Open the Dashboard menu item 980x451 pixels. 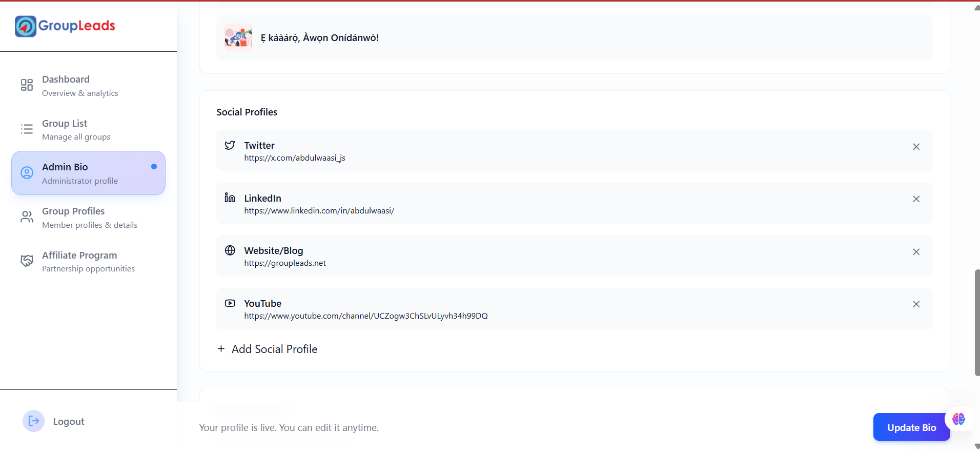pyautogui.click(x=88, y=85)
